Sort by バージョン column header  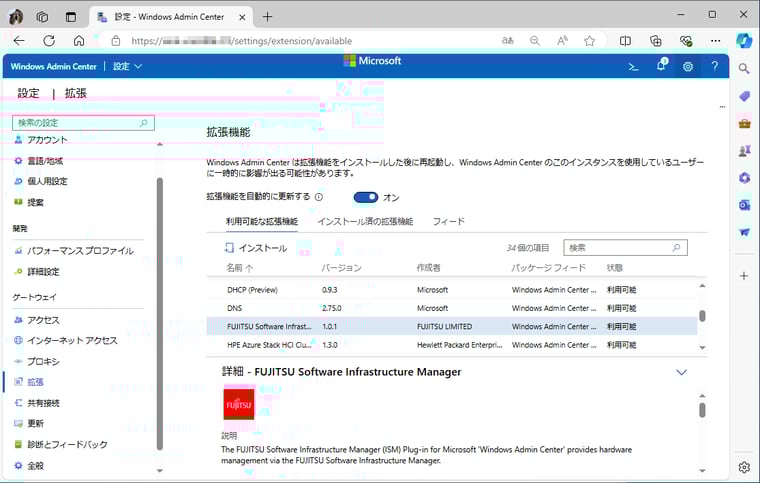pyautogui.click(x=341, y=268)
